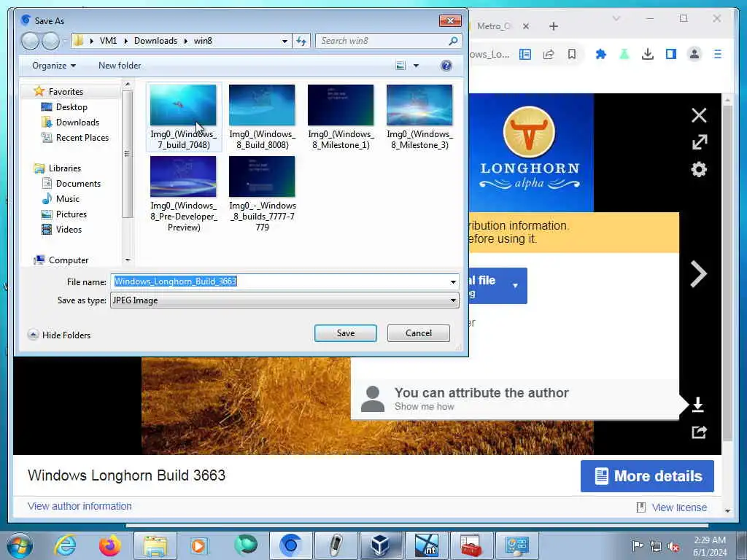The height and width of the screenshot is (560, 747).
Task: Open Desktop in navigation pane
Action: coord(71,107)
